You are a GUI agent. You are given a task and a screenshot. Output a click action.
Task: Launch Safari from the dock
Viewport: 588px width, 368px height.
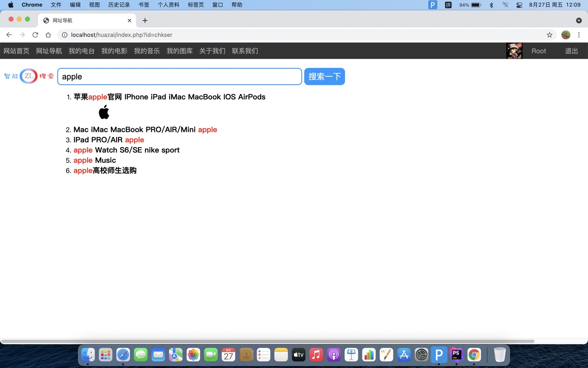pos(123,355)
